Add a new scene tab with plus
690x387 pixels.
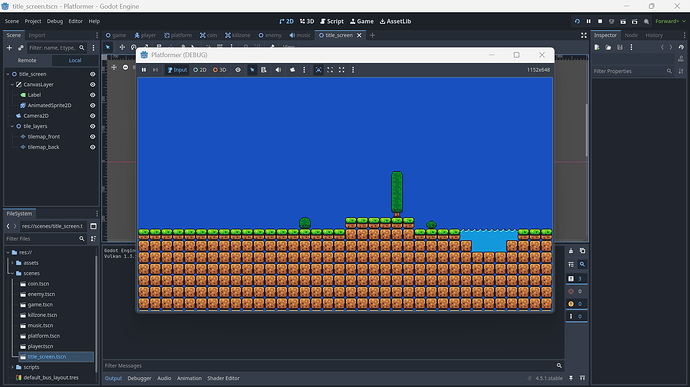tap(372, 35)
